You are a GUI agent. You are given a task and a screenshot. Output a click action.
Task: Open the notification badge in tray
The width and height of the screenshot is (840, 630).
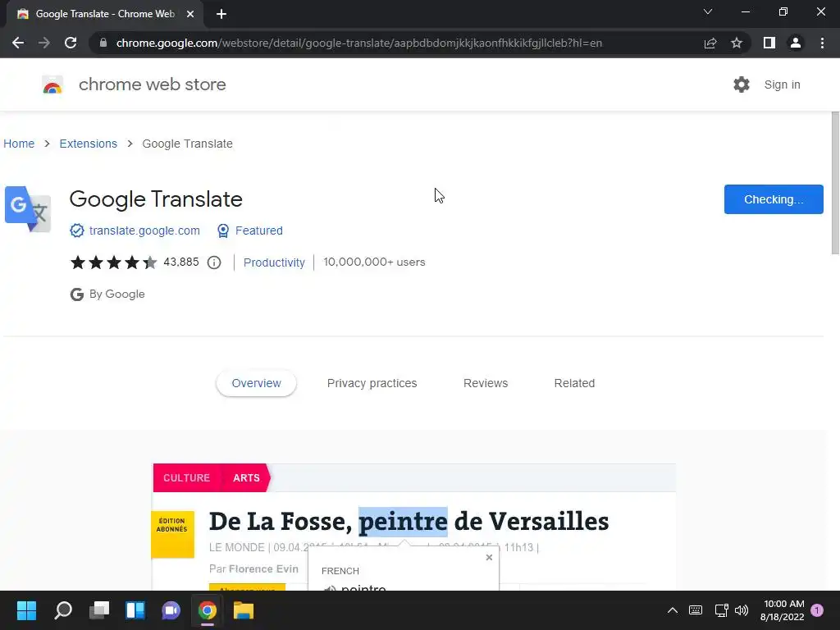pos(817,610)
